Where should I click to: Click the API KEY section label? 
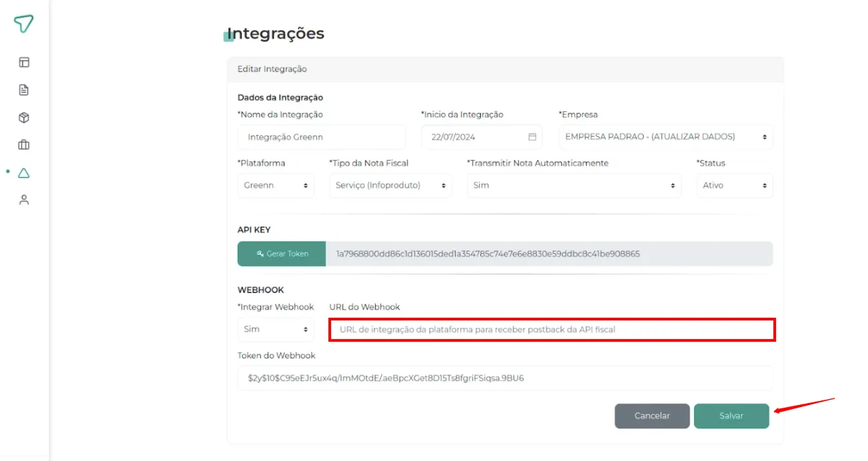coord(254,230)
